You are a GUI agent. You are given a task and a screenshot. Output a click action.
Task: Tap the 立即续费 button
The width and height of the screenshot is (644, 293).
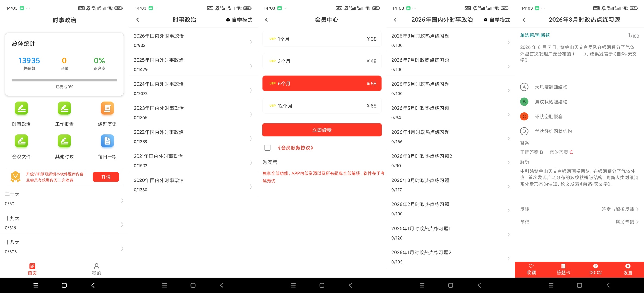(322, 130)
